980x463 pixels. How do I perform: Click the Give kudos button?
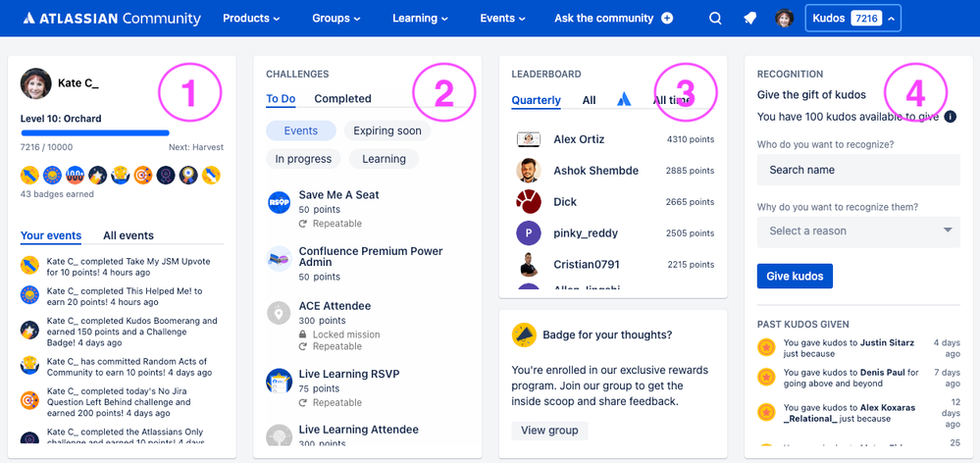pos(795,277)
